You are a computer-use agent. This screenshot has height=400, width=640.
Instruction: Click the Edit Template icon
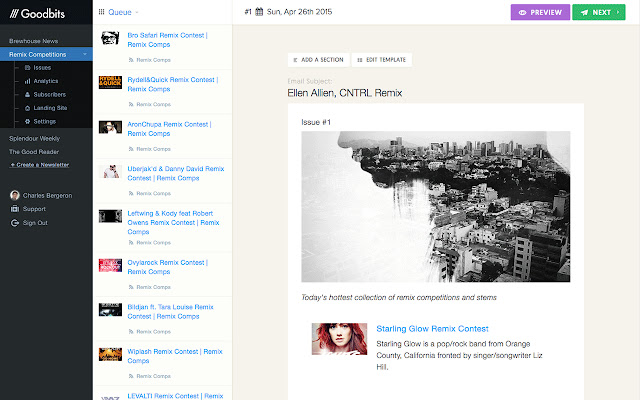coord(360,60)
